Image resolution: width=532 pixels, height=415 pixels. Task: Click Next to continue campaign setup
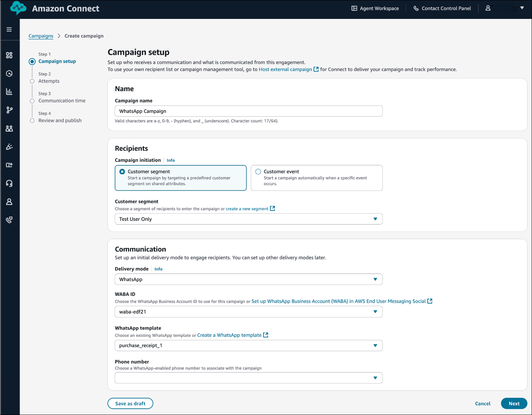click(514, 403)
